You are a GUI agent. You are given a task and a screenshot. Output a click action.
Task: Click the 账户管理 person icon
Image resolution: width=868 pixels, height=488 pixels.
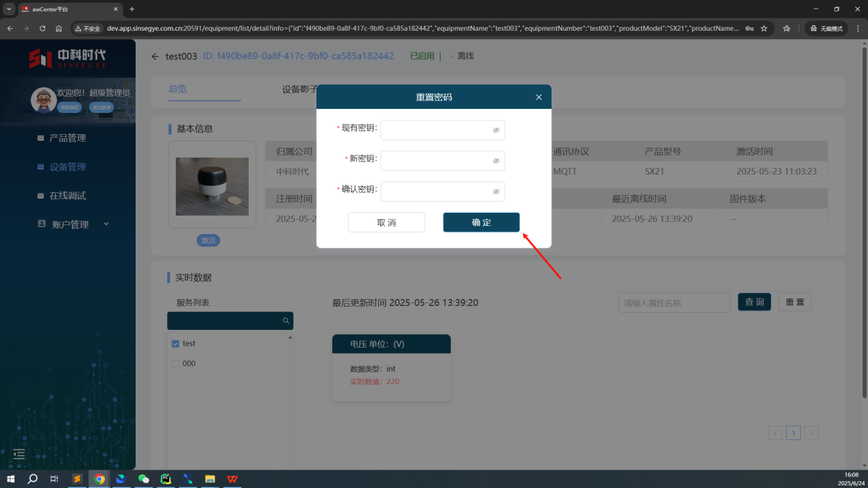[x=41, y=224]
